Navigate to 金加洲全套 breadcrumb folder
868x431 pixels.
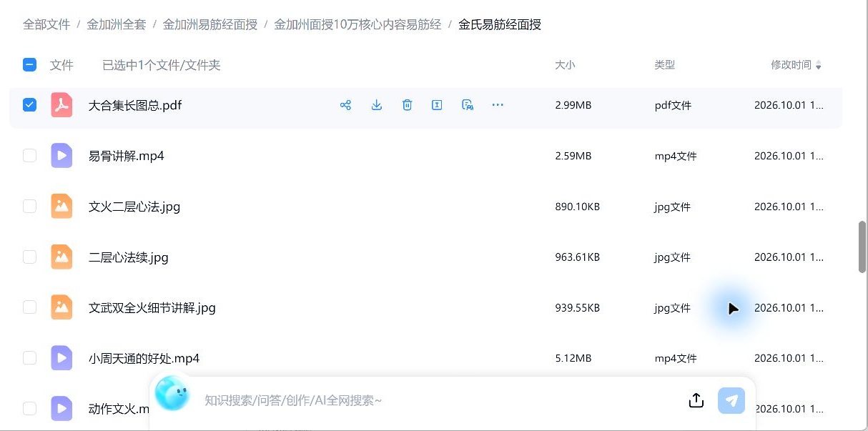(117, 24)
